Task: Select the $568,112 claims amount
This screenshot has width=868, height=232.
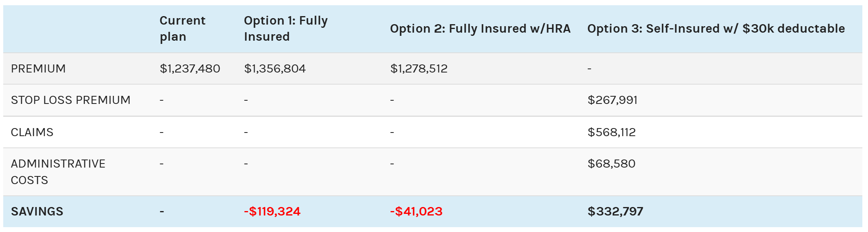Action: [611, 132]
